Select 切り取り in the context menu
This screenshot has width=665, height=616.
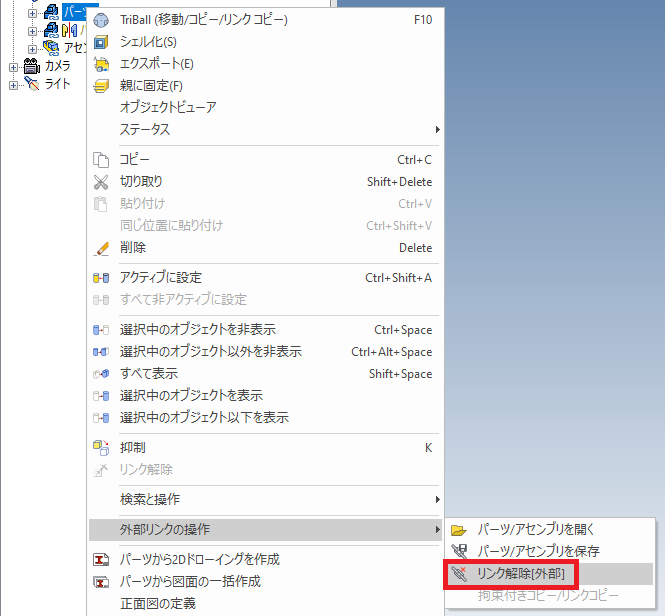[265, 182]
